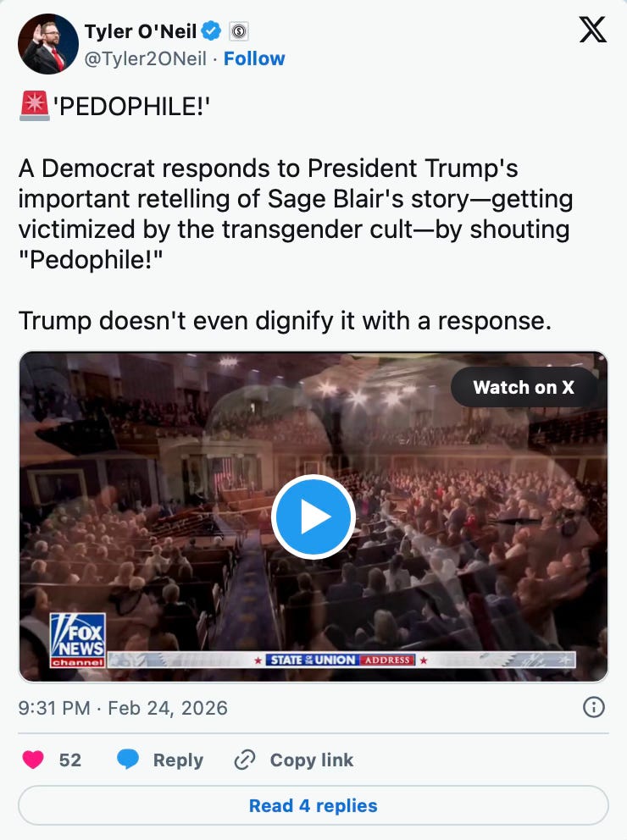Click the Fox News logo in the video thumbnail

click(x=78, y=639)
